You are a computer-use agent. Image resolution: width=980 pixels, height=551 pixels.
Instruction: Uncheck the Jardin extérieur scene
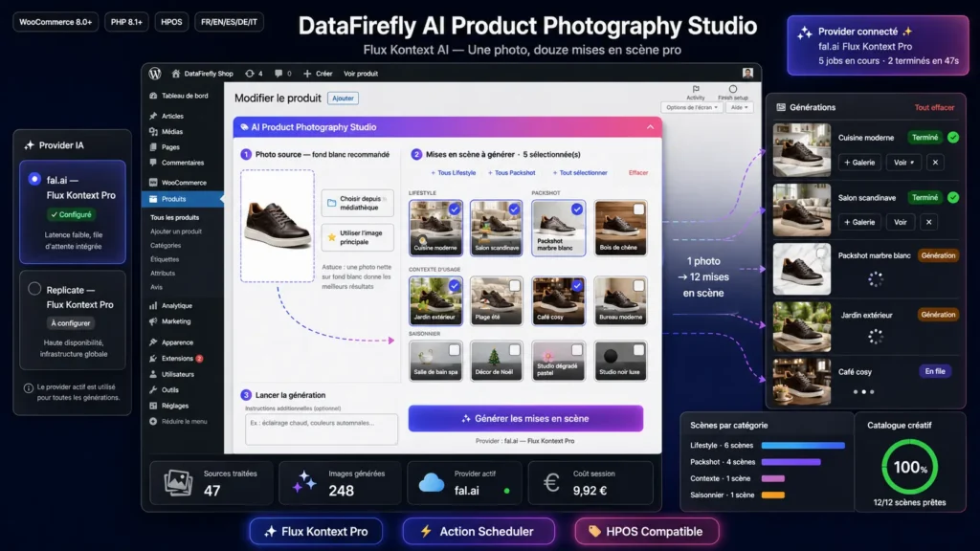(x=455, y=285)
